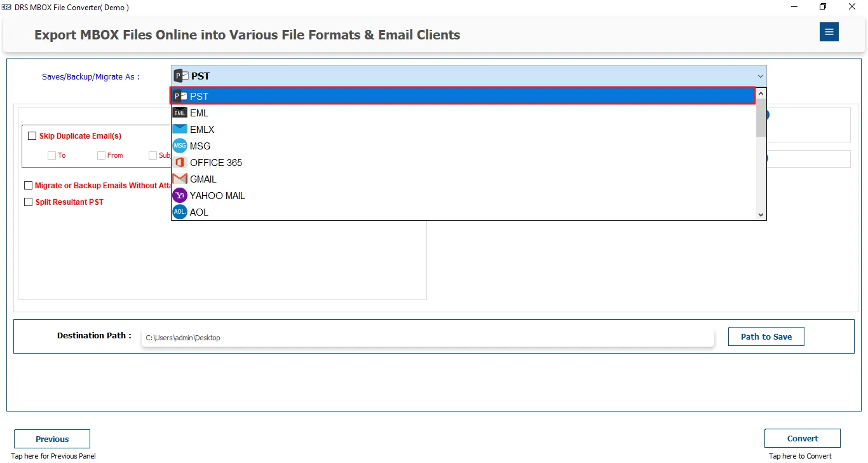The height and width of the screenshot is (463, 868).
Task: Choose EML in the format list
Action: point(463,113)
